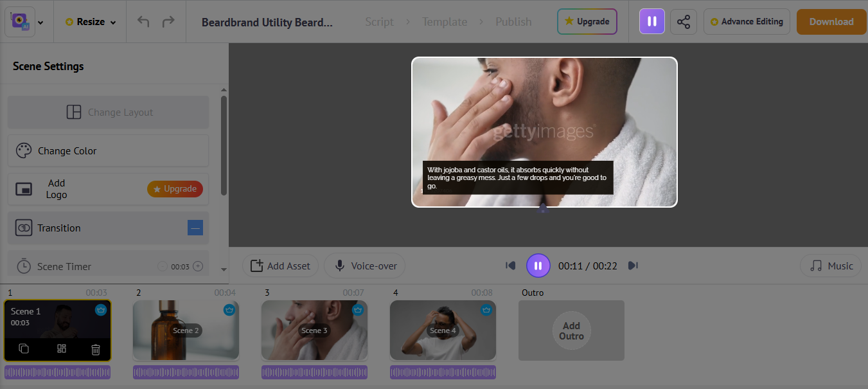Click the Redo arrow

tap(169, 21)
